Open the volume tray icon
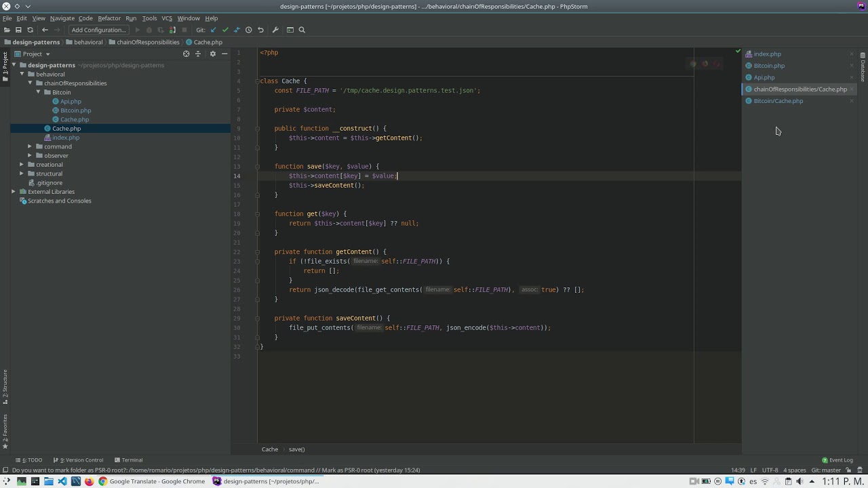Viewport: 868px width, 488px height. click(800, 481)
